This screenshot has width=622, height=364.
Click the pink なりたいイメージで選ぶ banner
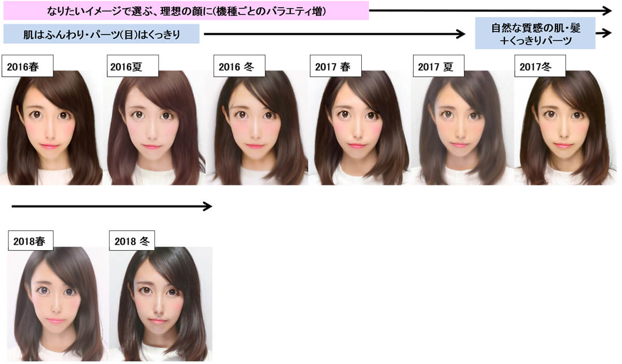click(x=186, y=10)
